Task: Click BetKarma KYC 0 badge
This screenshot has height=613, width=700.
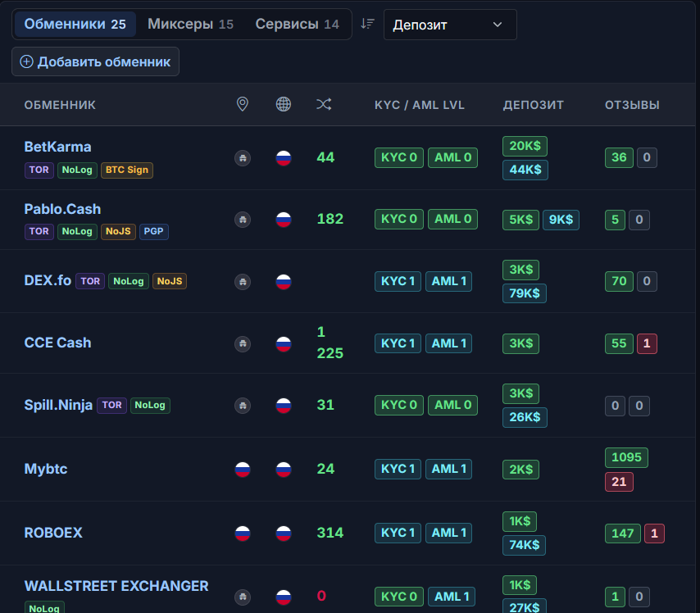Action: point(398,157)
